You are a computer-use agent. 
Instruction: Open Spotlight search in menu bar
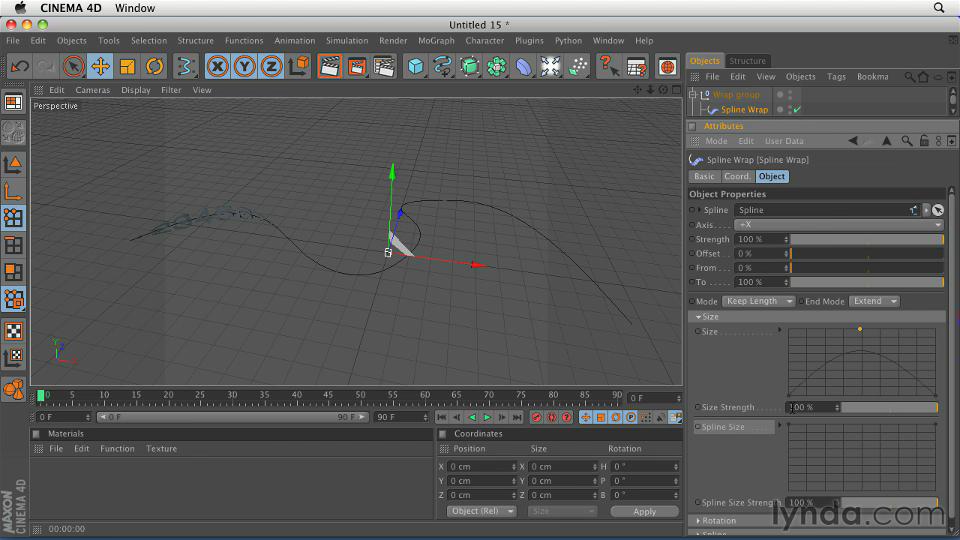coord(939,8)
